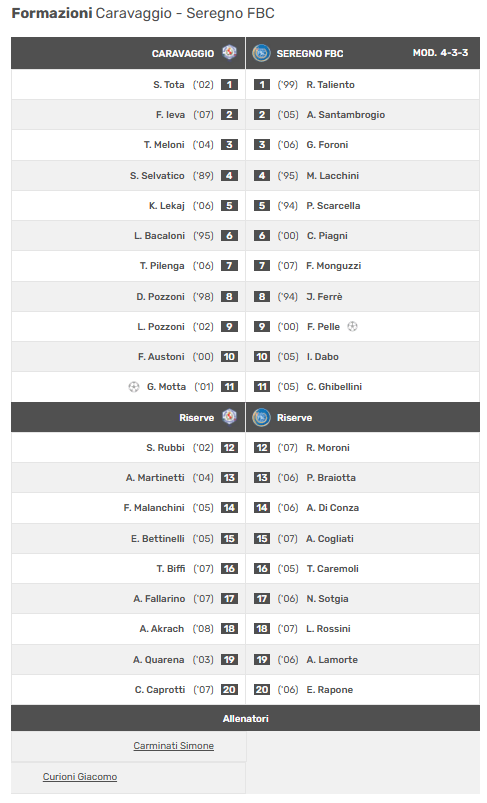
Task: Open coach Carminati Simone's profile
Action: (x=174, y=746)
